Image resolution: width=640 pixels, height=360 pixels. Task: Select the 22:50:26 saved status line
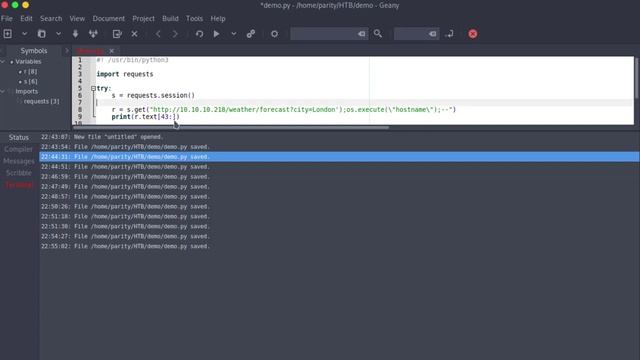click(x=339, y=207)
